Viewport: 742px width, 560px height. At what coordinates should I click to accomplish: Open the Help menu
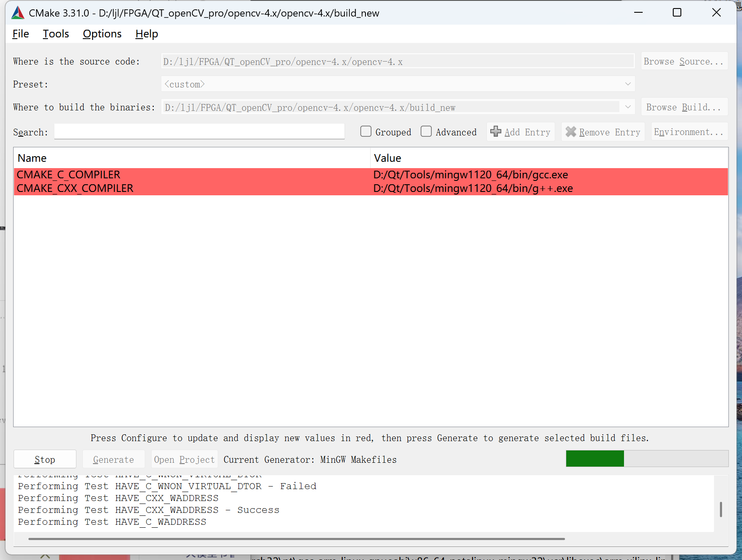point(146,34)
